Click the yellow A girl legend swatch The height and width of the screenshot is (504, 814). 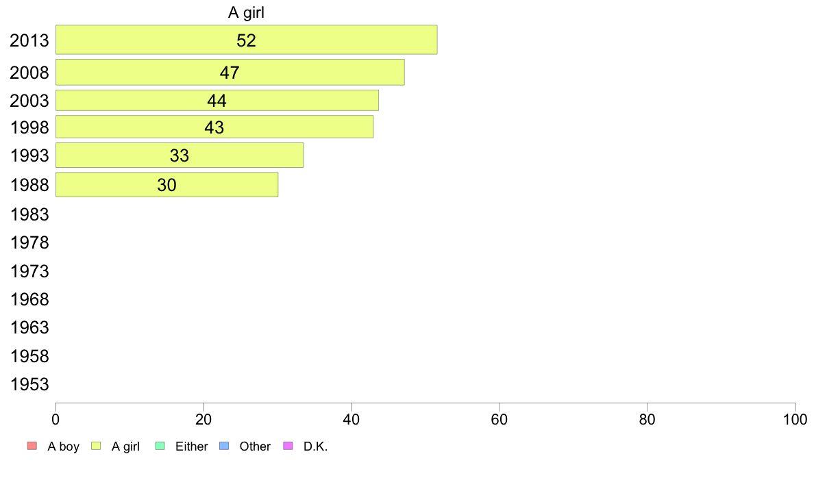[x=96, y=446]
